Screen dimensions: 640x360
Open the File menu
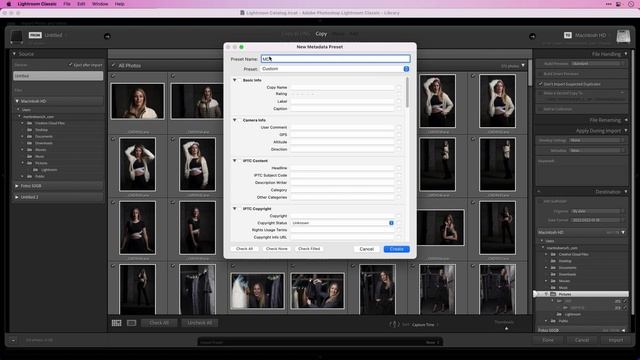67,4
